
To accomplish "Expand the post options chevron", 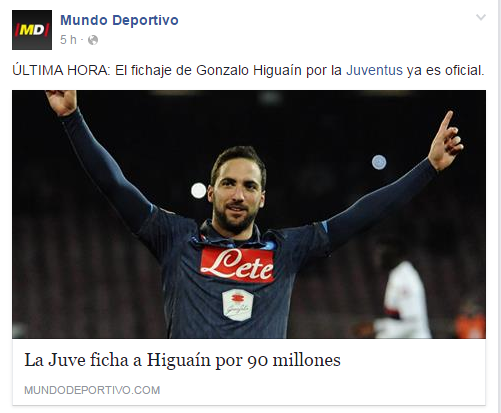I will coord(481,17).
